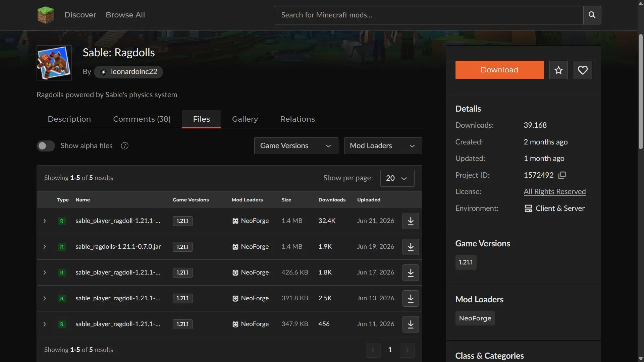Copy the Project ID 1572492
Image resolution: width=644 pixels, height=362 pixels.
562,175
